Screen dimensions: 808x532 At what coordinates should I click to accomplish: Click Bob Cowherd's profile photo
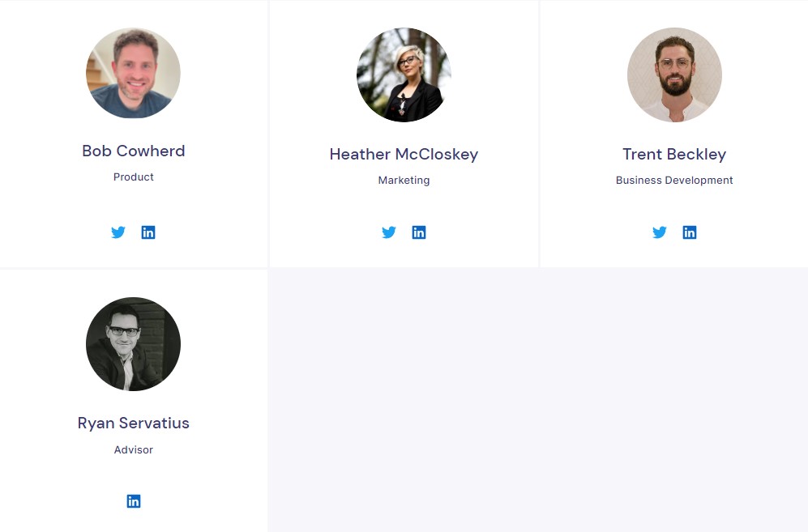click(133, 74)
